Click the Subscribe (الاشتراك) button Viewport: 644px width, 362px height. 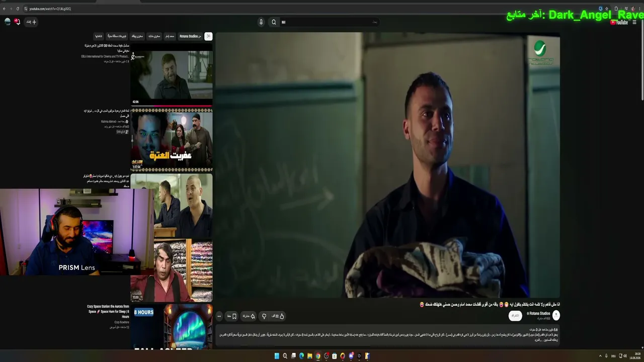515,316
